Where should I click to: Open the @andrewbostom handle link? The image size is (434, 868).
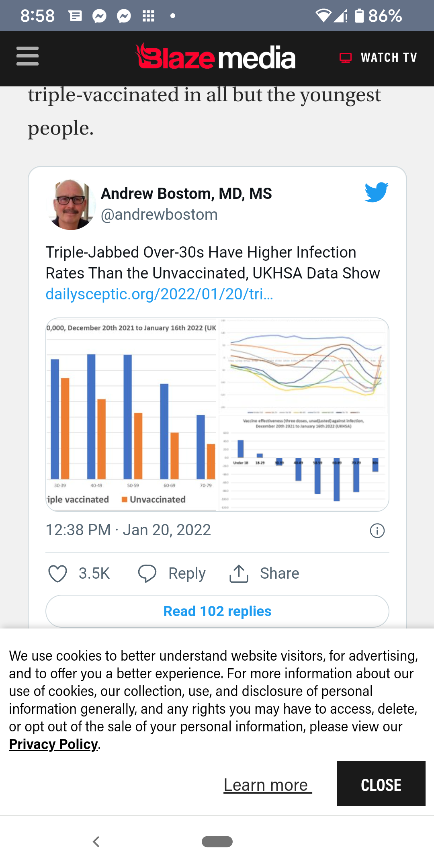159,215
